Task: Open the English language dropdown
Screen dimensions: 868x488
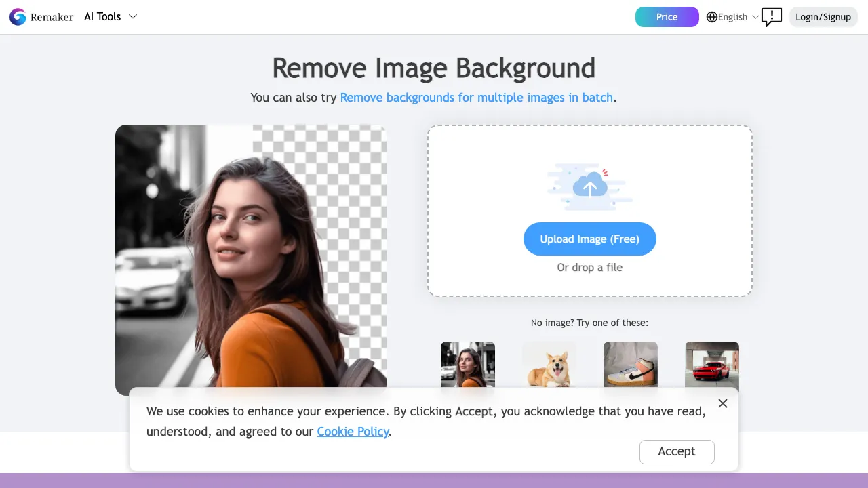Action: pyautogui.click(x=736, y=16)
